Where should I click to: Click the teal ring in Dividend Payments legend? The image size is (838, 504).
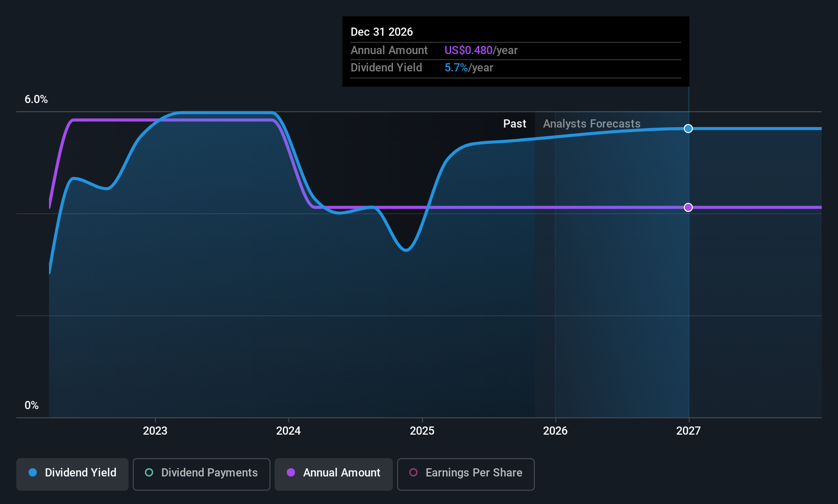click(x=149, y=472)
